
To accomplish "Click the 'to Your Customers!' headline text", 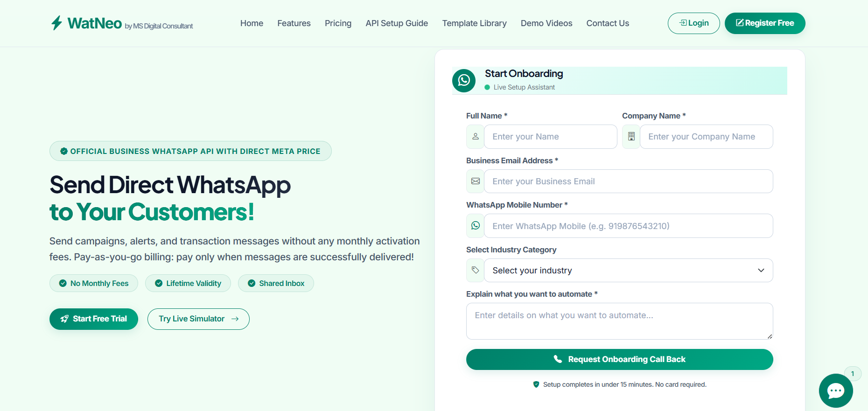I will 152,212.
